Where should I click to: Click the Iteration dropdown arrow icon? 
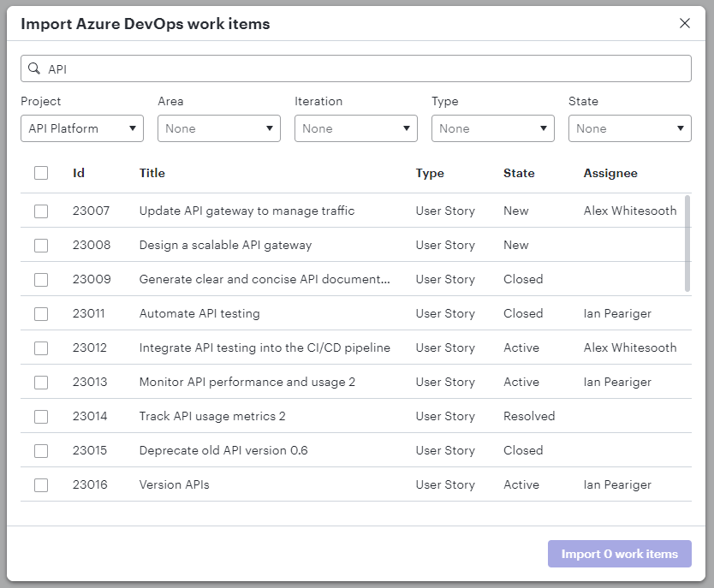coord(406,128)
